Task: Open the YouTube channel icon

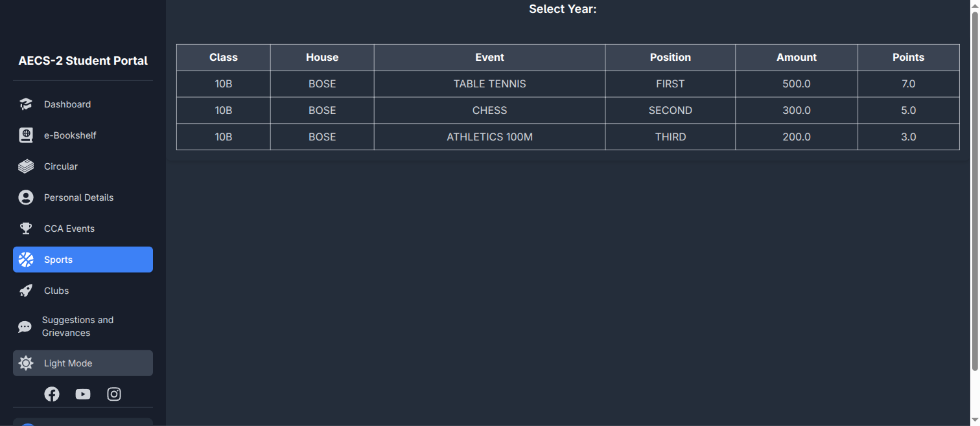Action: point(83,394)
